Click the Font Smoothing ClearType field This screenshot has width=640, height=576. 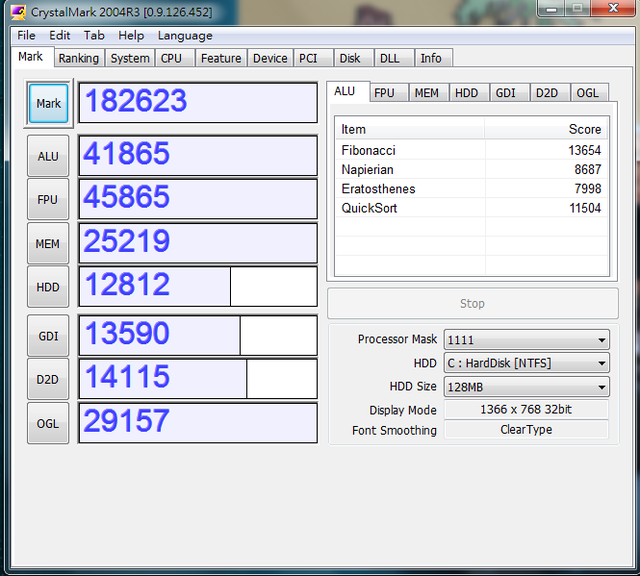pyautogui.click(x=526, y=429)
